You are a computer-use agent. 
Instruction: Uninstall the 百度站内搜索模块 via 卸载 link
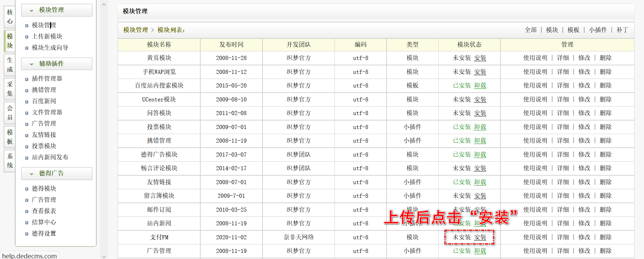pyautogui.click(x=480, y=85)
